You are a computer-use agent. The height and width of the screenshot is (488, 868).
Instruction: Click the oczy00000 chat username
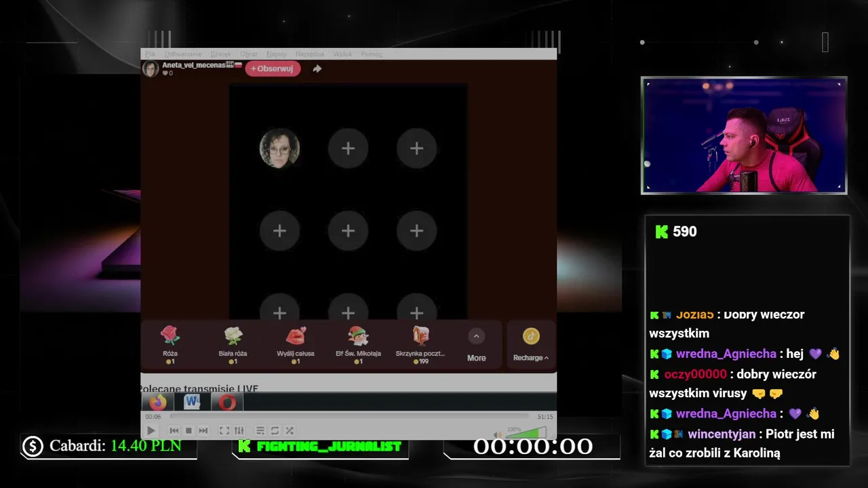tap(695, 374)
